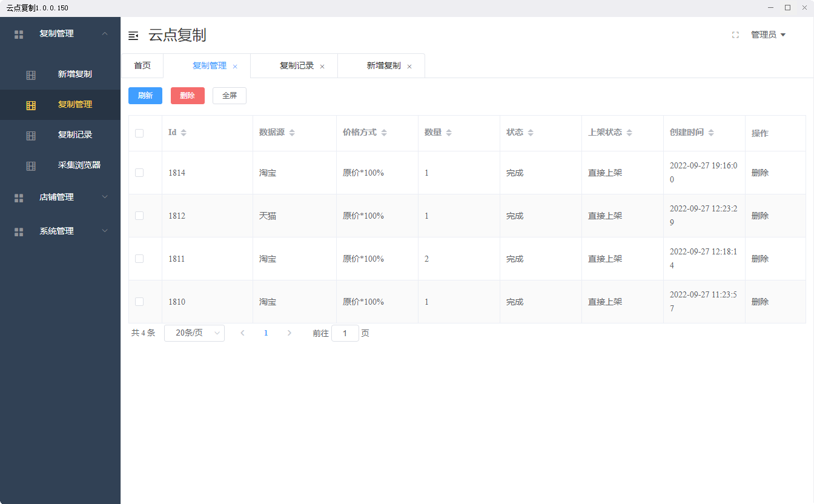This screenshot has height=504, width=814.
Task: Click the 刷新 refresh button
Action: tap(145, 95)
